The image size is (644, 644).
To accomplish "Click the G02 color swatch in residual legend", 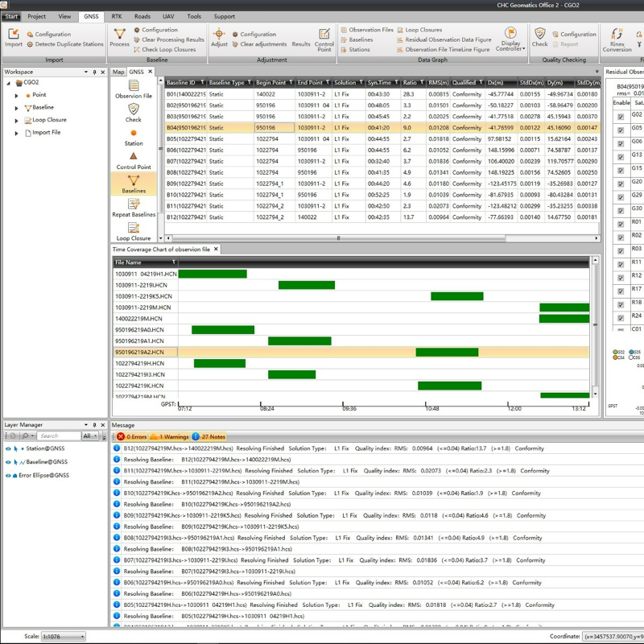I will (x=616, y=352).
